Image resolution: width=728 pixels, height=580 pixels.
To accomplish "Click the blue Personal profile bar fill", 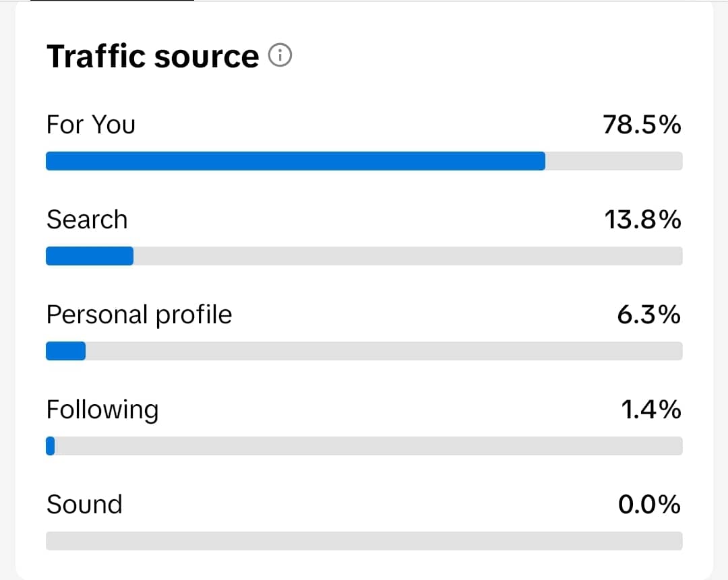I will 65,351.
